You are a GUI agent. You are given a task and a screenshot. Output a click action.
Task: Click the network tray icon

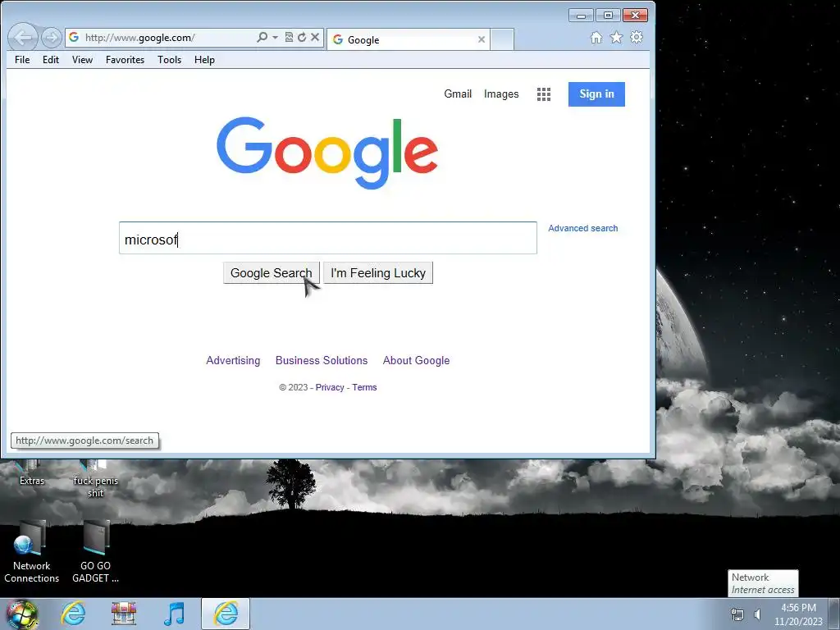pos(737,614)
